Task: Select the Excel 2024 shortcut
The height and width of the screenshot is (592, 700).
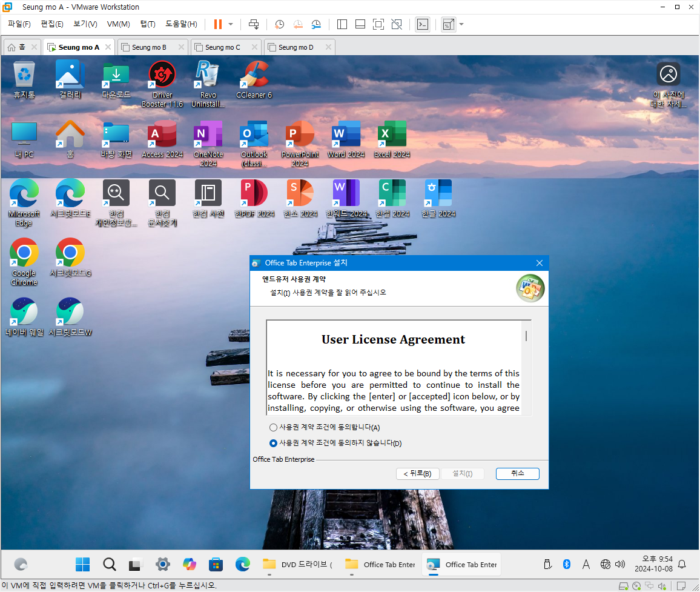Action: pyautogui.click(x=392, y=139)
